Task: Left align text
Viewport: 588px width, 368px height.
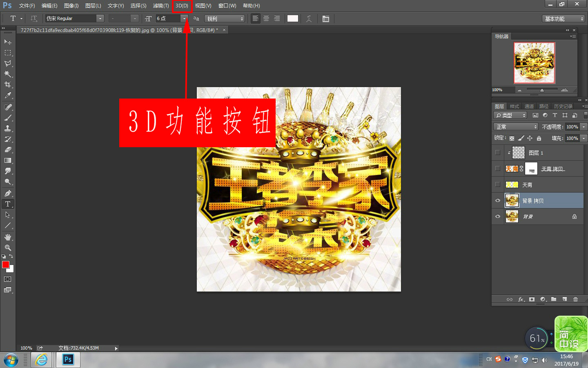Action: tap(255, 18)
